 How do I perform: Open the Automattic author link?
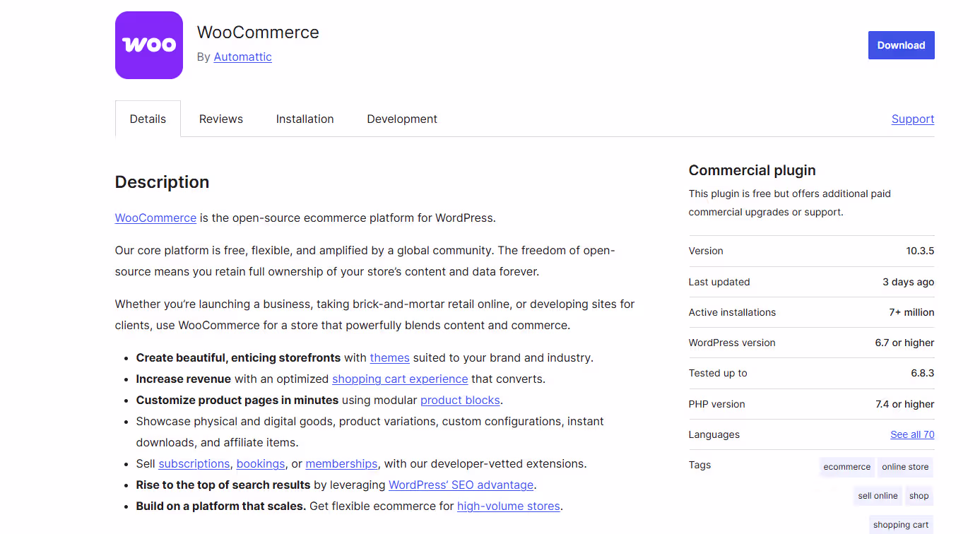[x=242, y=57]
